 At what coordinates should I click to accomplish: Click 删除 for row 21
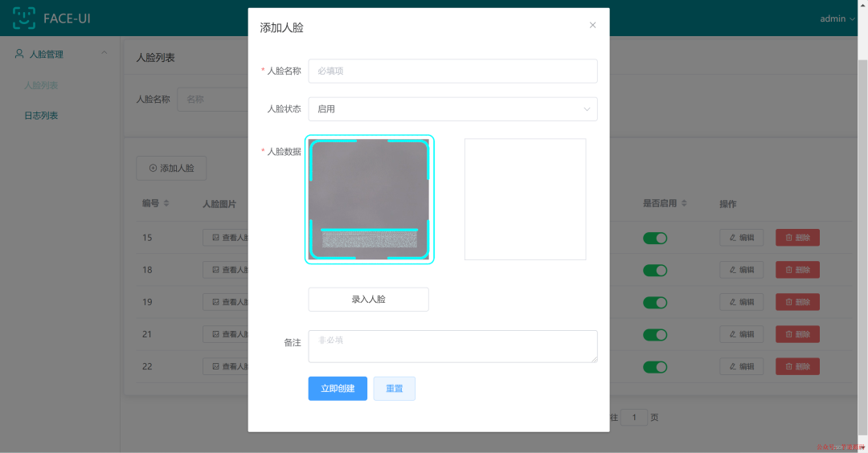coord(798,334)
